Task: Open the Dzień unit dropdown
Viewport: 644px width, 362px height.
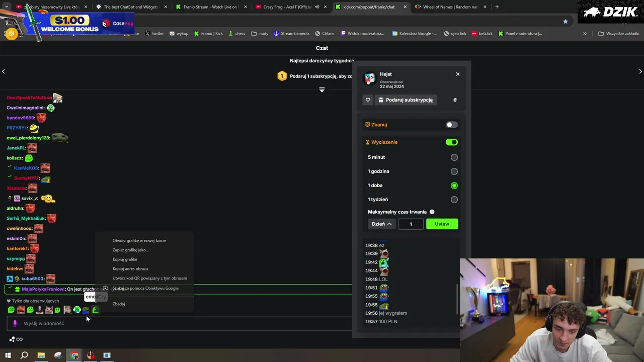Action: click(382, 224)
